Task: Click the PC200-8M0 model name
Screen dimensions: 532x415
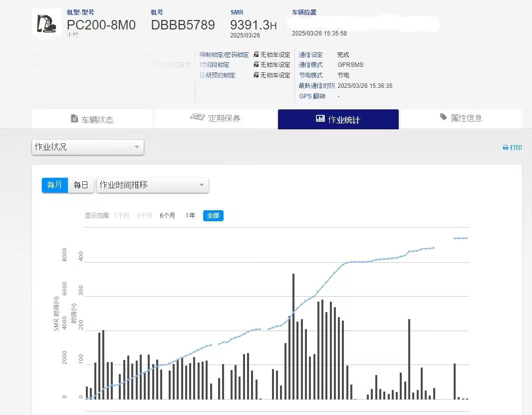Action: 101,25
